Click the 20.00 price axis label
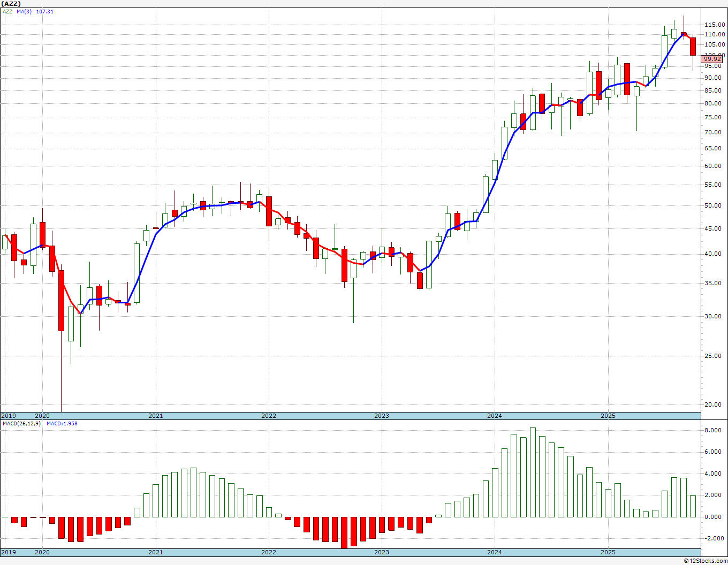Image resolution: width=728 pixels, height=565 pixels. 712,405
